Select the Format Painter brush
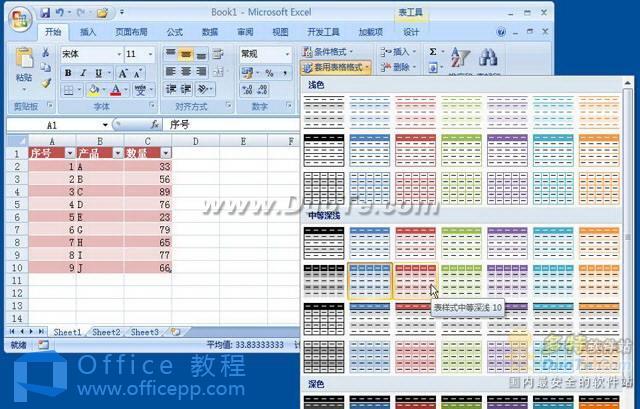The image size is (640, 409). click(45, 83)
